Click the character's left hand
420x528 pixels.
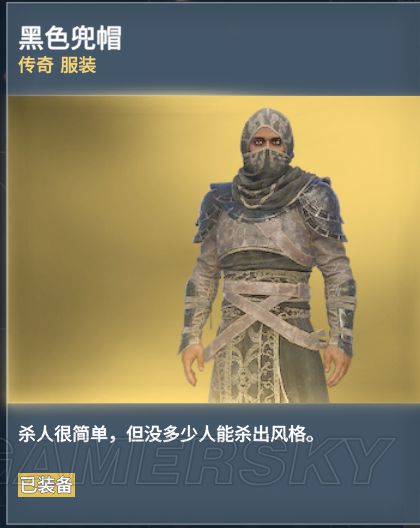pos(338,367)
